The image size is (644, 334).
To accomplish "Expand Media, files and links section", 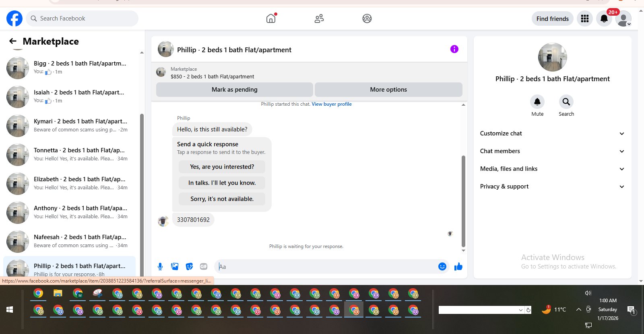I will (x=552, y=169).
